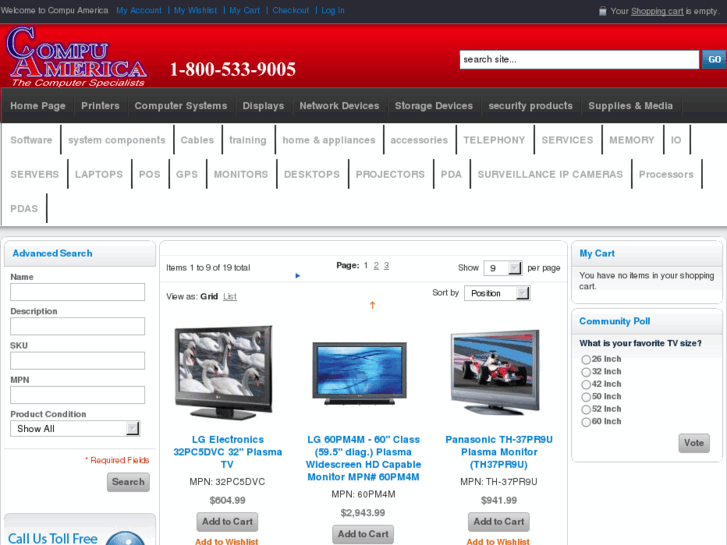Click the LG 60PM4M monitor thumbnail
Viewport: 727px width, 545px height.
coord(360,374)
